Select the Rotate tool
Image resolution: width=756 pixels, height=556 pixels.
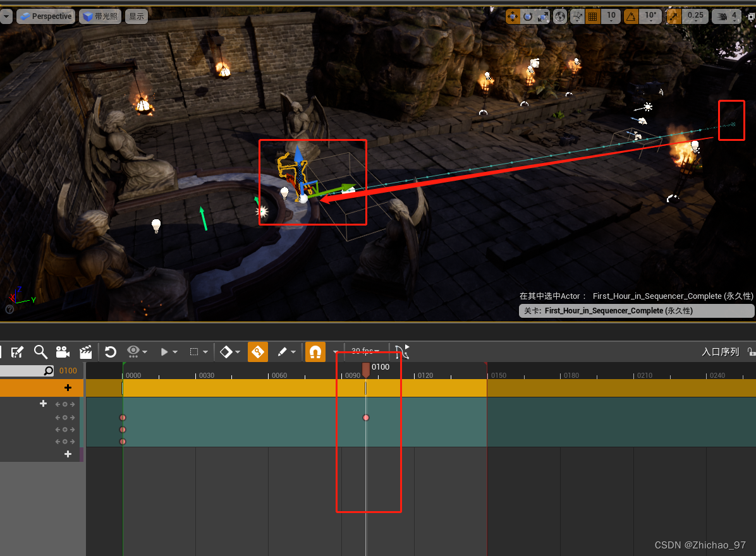tap(527, 16)
